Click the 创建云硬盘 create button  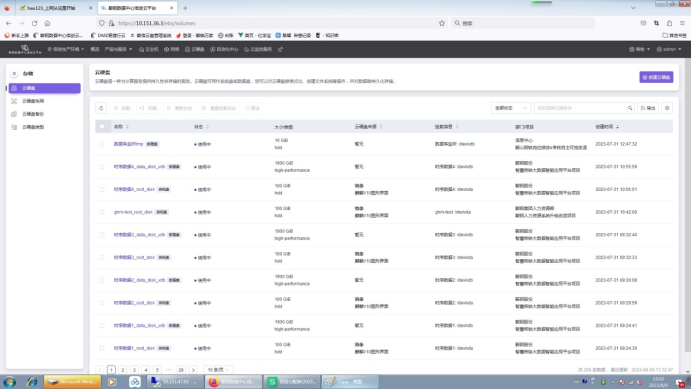tap(656, 77)
